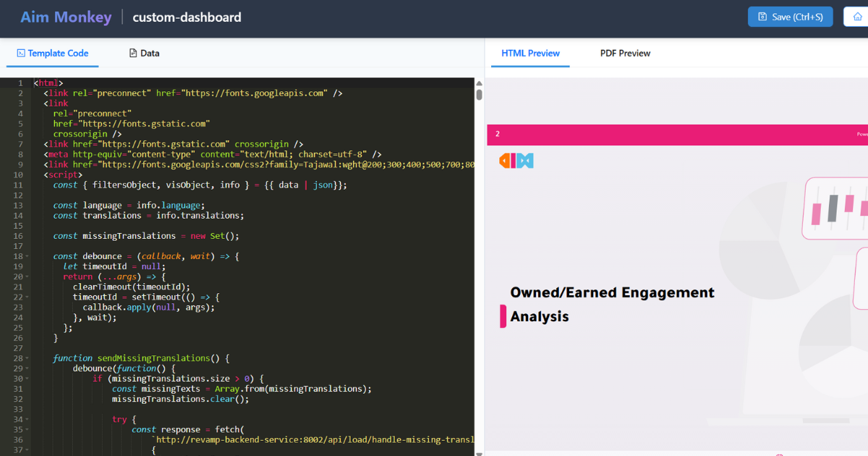Collapse the try block at line 34
This screenshot has height=456, width=868.
point(27,420)
